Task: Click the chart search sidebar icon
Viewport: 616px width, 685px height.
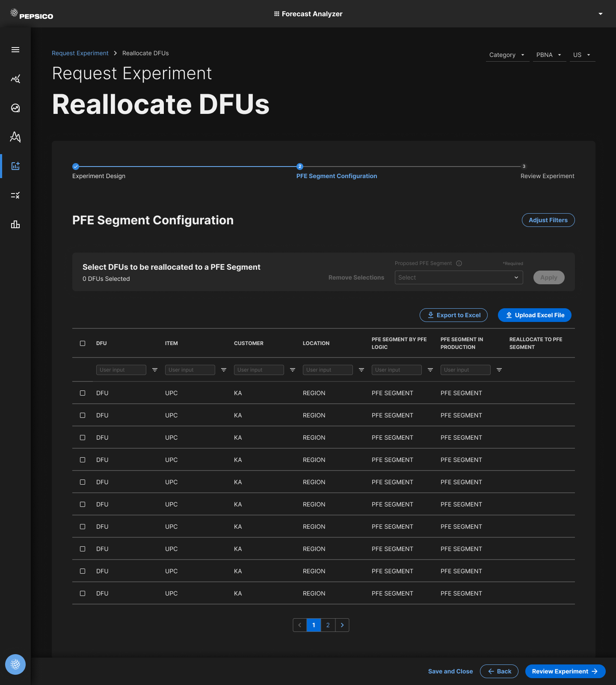Action: click(x=15, y=79)
